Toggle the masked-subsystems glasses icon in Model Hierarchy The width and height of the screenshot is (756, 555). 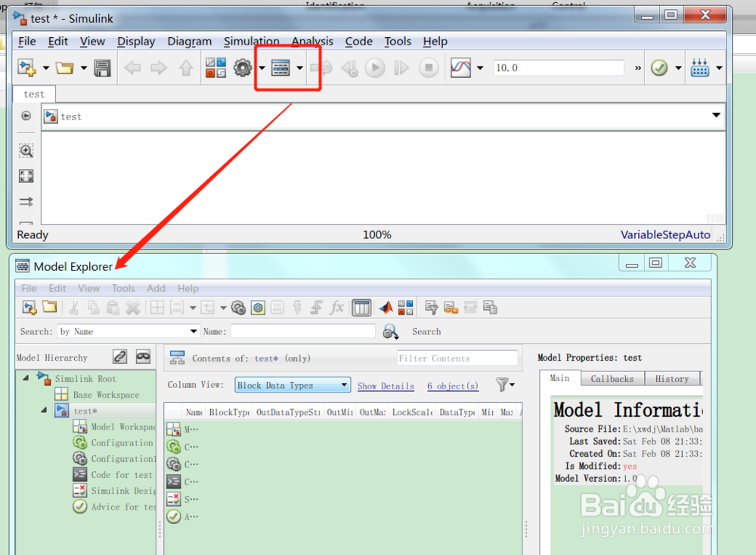[x=143, y=357]
